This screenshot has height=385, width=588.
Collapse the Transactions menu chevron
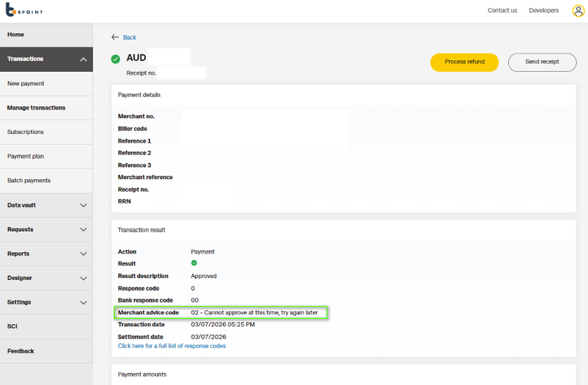point(83,59)
